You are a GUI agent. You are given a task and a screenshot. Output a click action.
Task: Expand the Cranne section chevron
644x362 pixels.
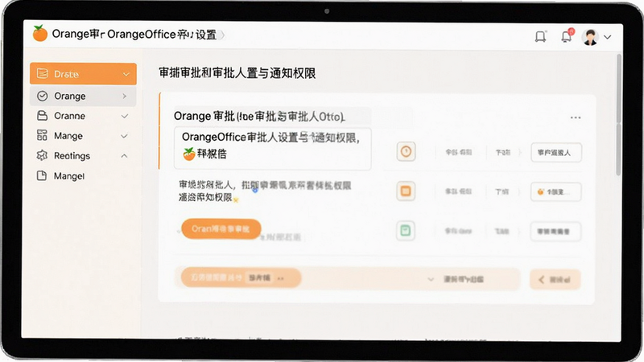click(x=125, y=116)
